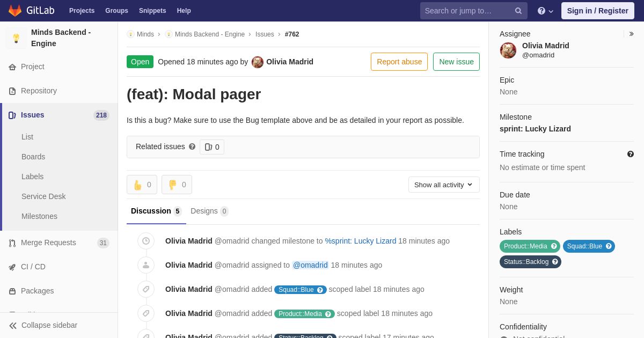Click help icon on Squad::Blue sidebar label

609,246
